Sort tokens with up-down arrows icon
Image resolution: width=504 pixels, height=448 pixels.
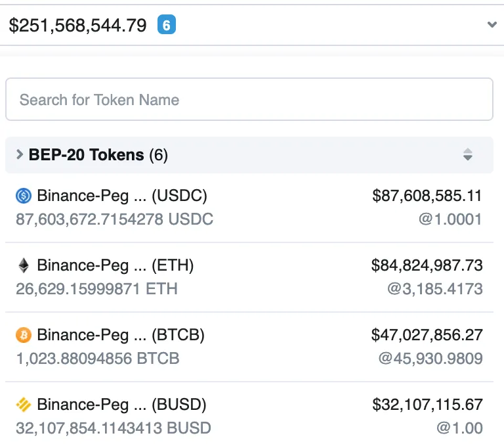468,154
